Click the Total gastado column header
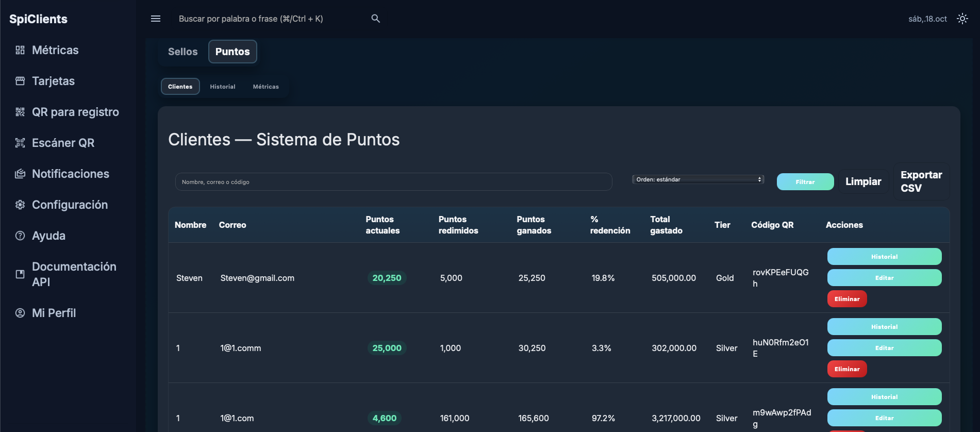Viewport: 980px width, 432px height. point(666,225)
